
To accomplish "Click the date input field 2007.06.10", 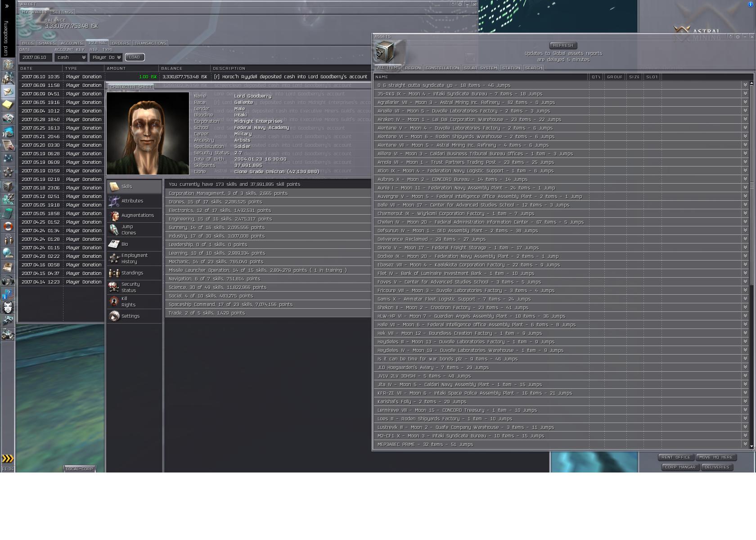I will (36, 58).
